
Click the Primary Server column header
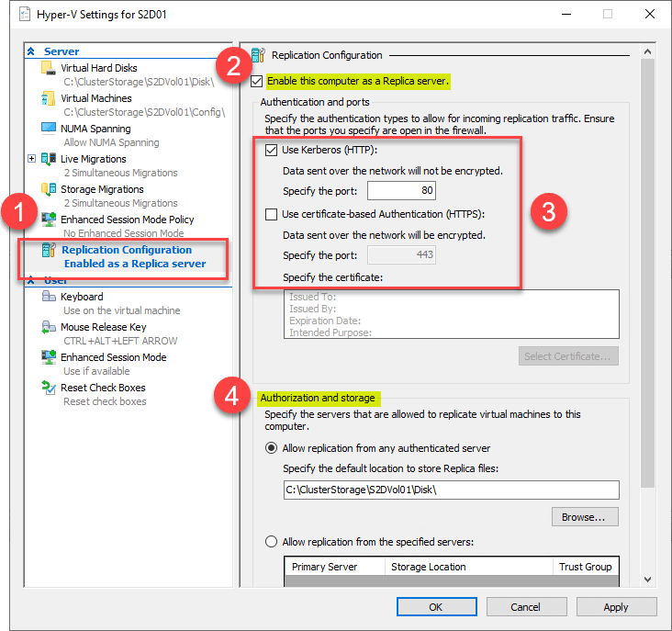[335, 567]
